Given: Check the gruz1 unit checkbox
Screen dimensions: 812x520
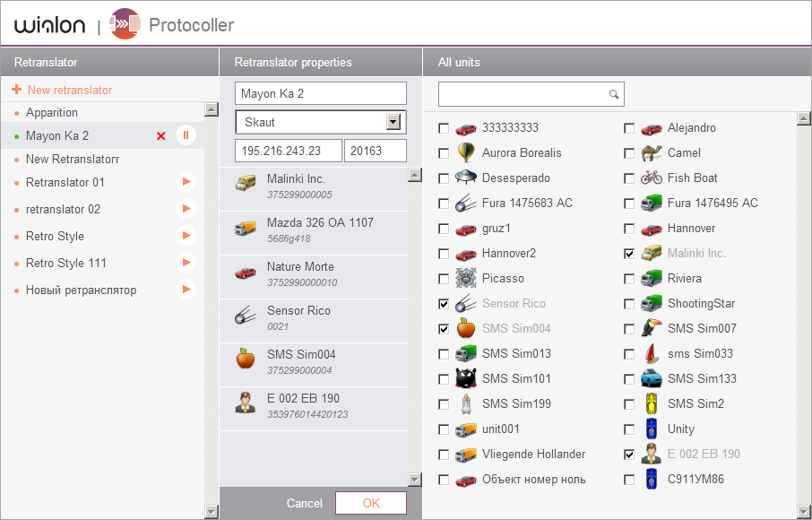Looking at the screenshot, I should click(444, 229).
